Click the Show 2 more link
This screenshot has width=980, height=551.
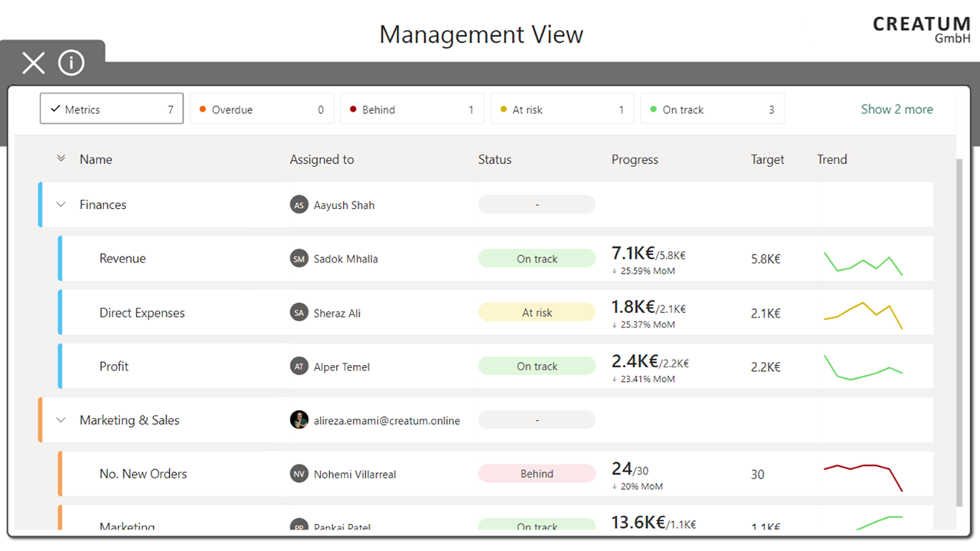pyautogui.click(x=897, y=109)
